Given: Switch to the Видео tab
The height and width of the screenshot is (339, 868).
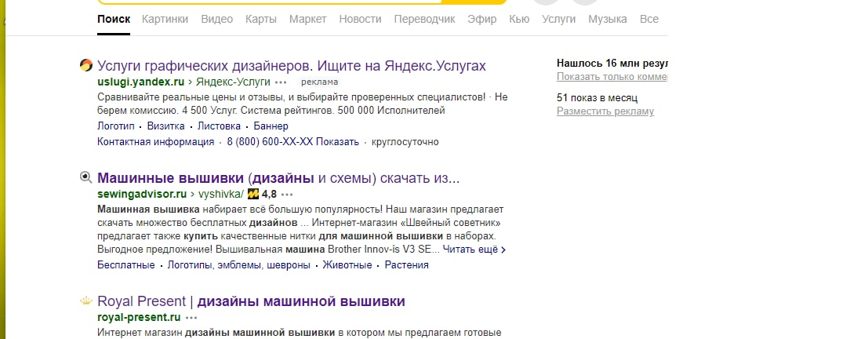Looking at the screenshot, I should [217, 20].
